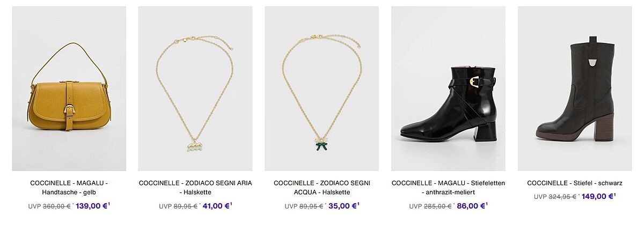Click the 35,00 € necklace price
644x238 pixels.
343,206
